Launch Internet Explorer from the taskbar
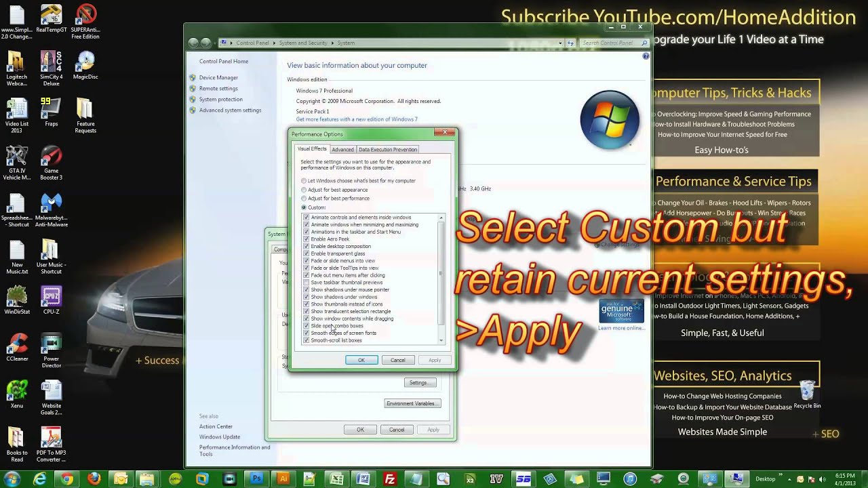Viewport: 868px width, 488px height. pyautogui.click(x=40, y=479)
